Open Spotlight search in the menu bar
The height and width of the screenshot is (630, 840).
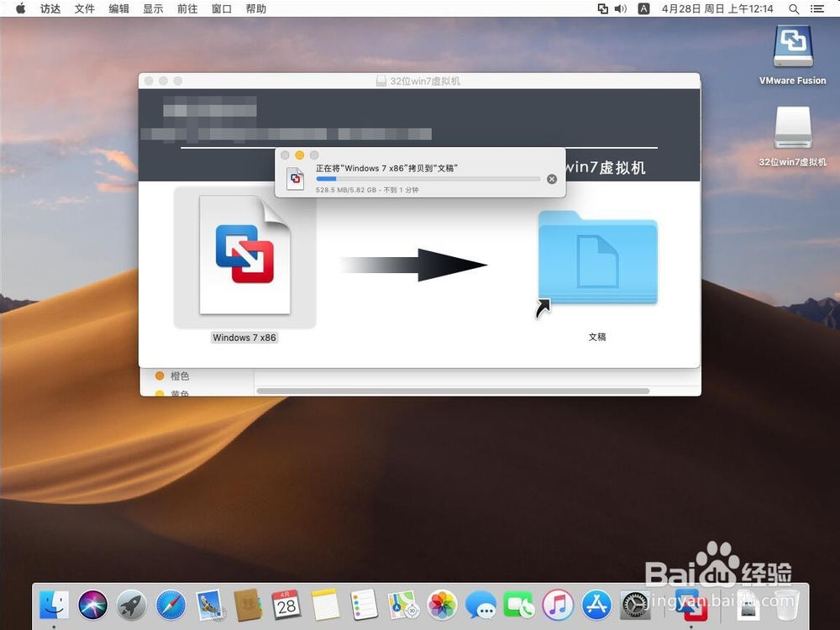point(793,9)
